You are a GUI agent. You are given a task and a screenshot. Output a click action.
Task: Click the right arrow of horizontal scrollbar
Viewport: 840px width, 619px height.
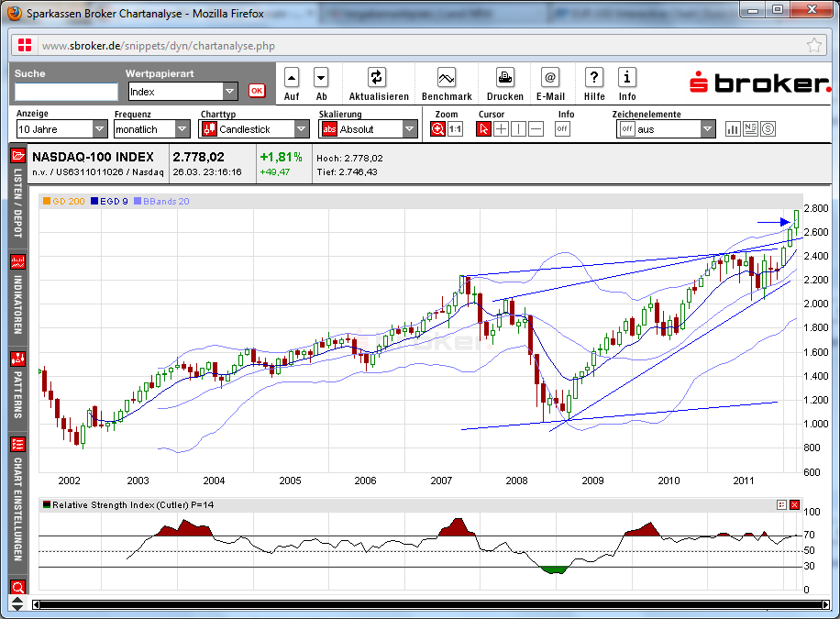pos(826,604)
